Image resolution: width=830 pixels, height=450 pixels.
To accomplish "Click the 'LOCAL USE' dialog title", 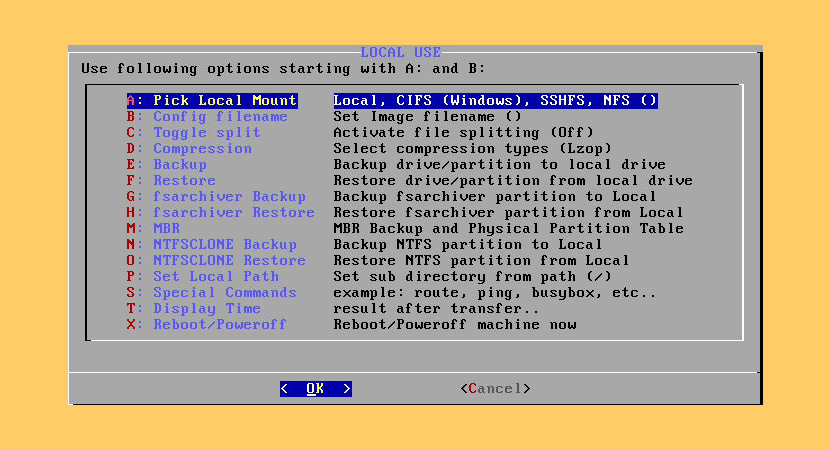I will coord(401,52).
